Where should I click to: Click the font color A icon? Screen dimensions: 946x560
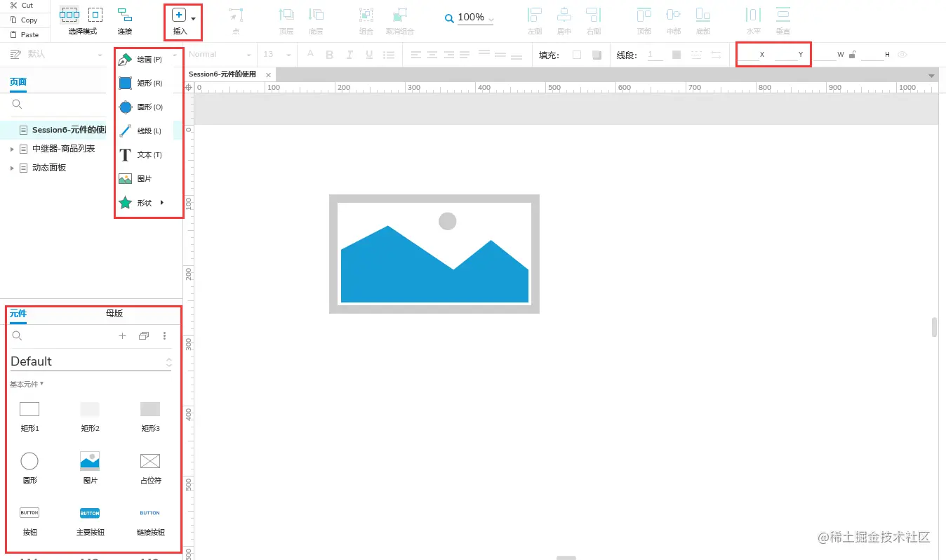(x=309, y=55)
